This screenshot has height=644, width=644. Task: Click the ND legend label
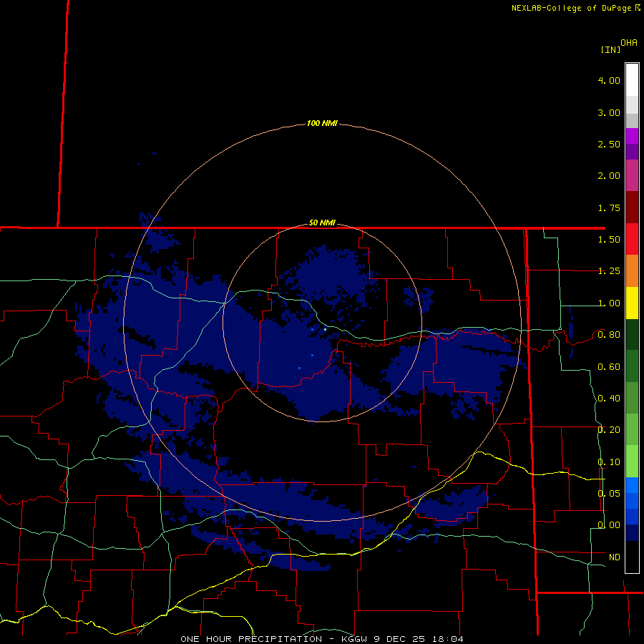click(615, 557)
